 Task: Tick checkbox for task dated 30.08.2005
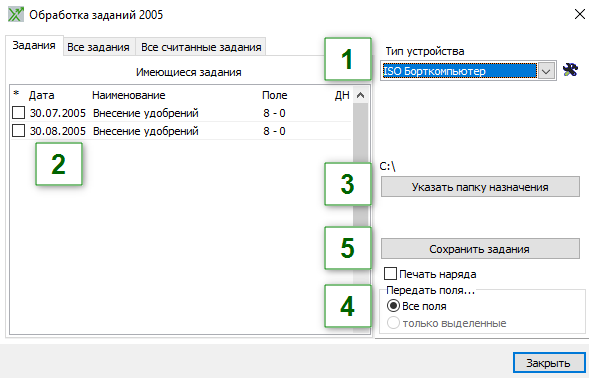tap(18, 131)
